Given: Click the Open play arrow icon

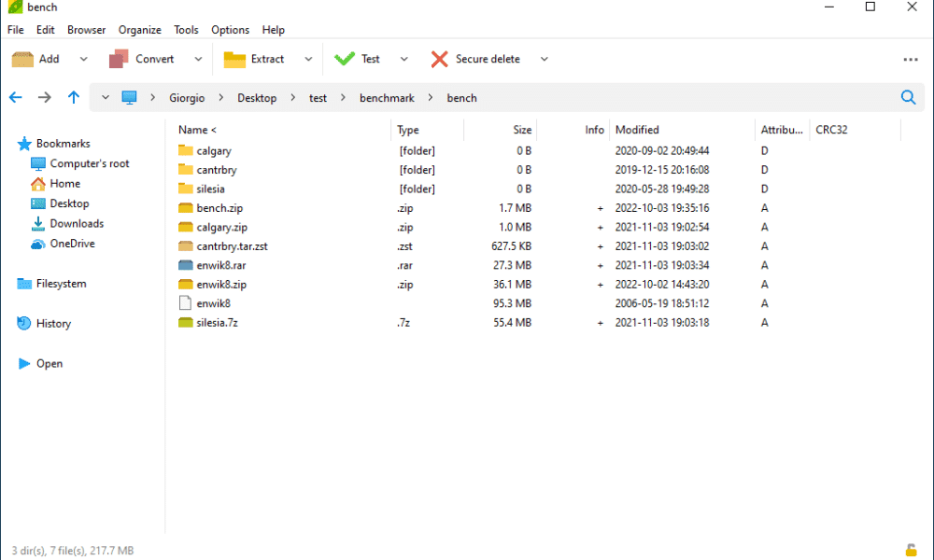Looking at the screenshot, I should click(x=24, y=364).
